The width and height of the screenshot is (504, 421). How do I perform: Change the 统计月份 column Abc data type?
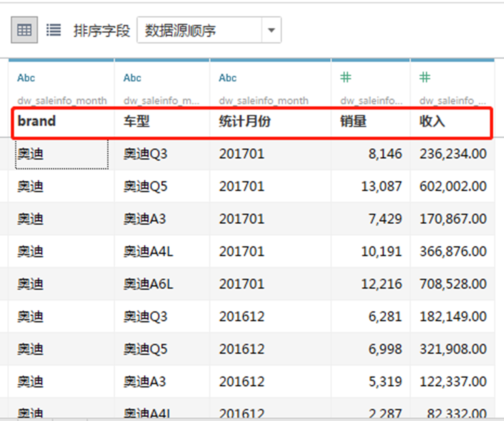tap(228, 78)
